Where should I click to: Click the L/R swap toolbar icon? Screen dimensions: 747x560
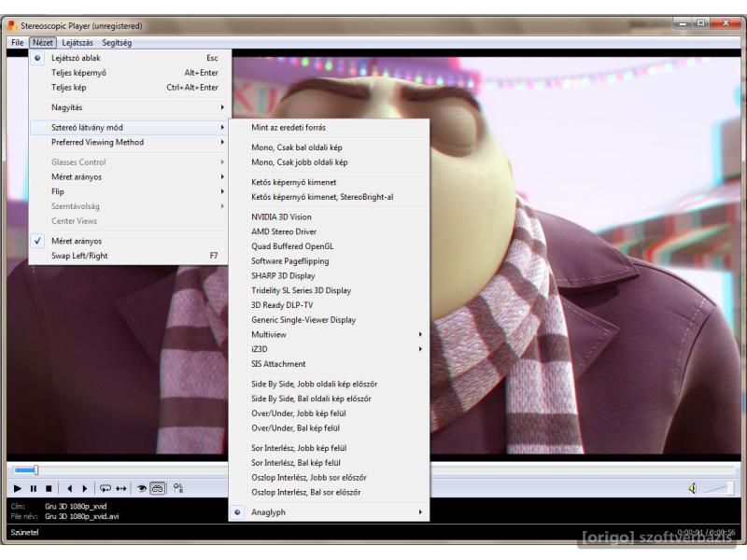[178, 488]
